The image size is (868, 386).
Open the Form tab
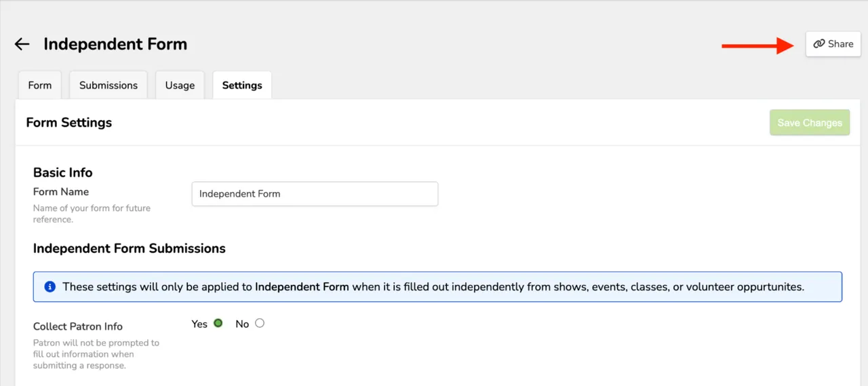[40, 85]
